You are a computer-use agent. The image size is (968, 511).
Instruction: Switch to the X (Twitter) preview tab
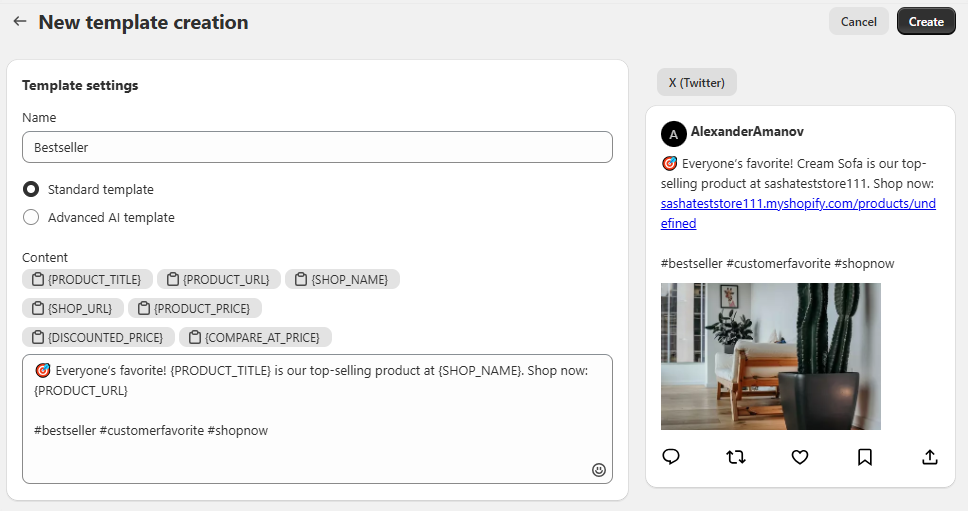(x=697, y=82)
